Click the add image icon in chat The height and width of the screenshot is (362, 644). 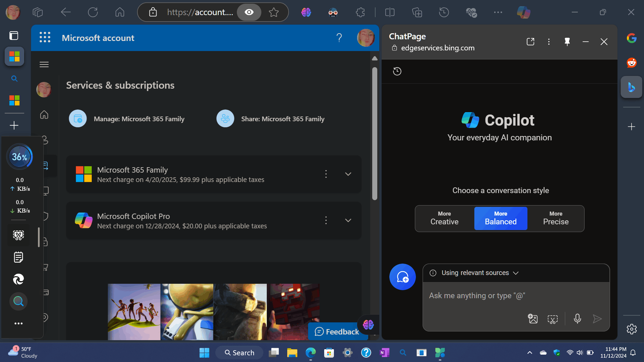[x=532, y=319]
